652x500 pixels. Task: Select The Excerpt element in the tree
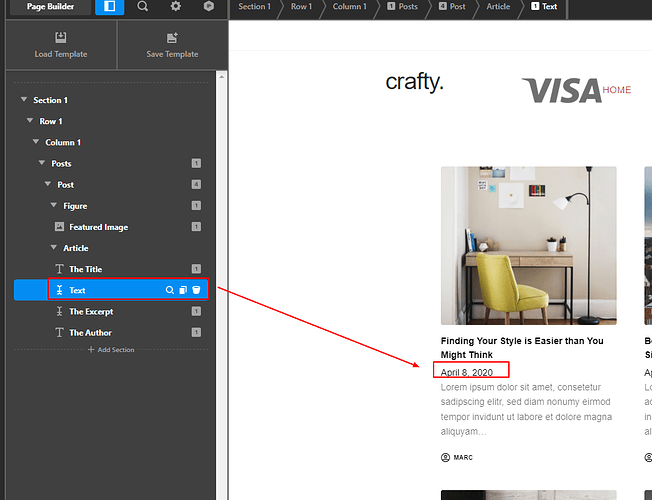click(x=90, y=311)
